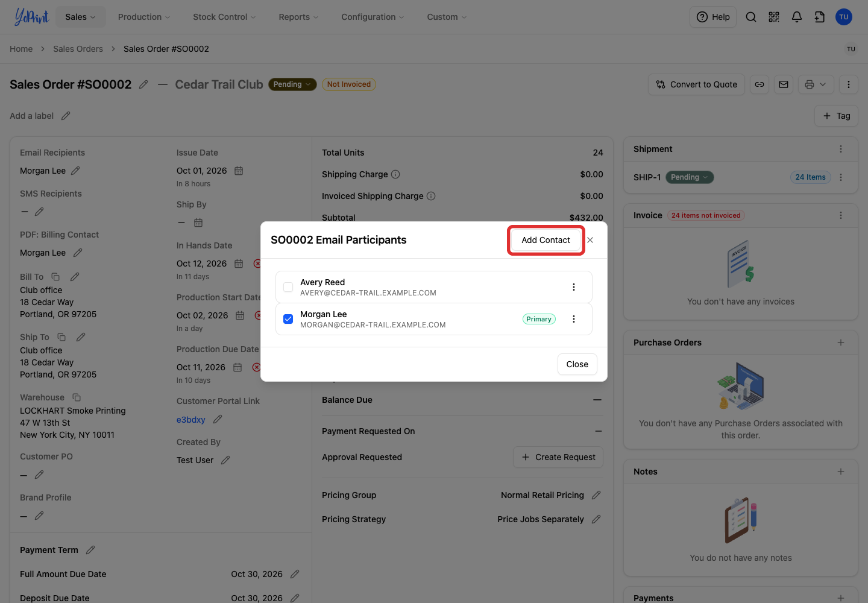Open customer portal link e3bdxy

pos(191,420)
